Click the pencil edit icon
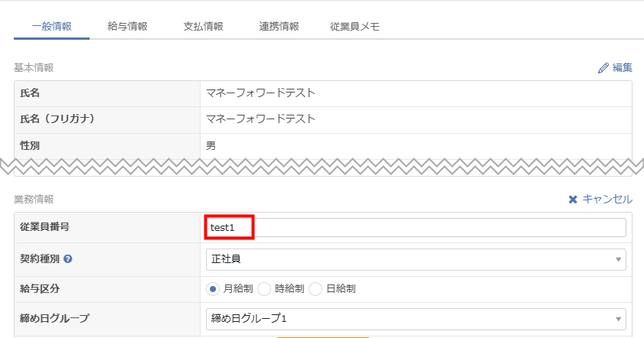 click(x=603, y=68)
